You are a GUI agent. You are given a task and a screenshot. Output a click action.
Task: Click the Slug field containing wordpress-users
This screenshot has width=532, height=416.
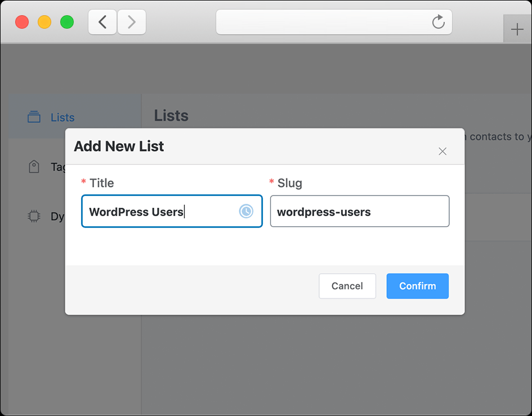click(360, 211)
